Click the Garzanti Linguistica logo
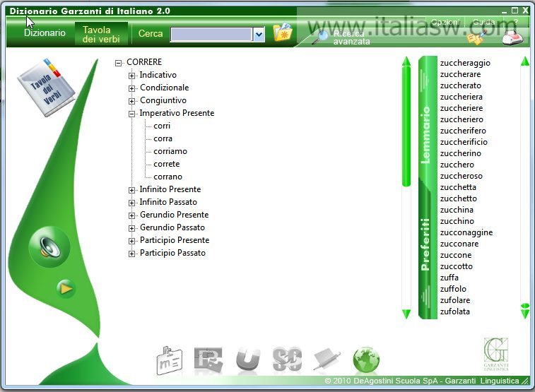This screenshot has height=392, width=535. click(496, 354)
